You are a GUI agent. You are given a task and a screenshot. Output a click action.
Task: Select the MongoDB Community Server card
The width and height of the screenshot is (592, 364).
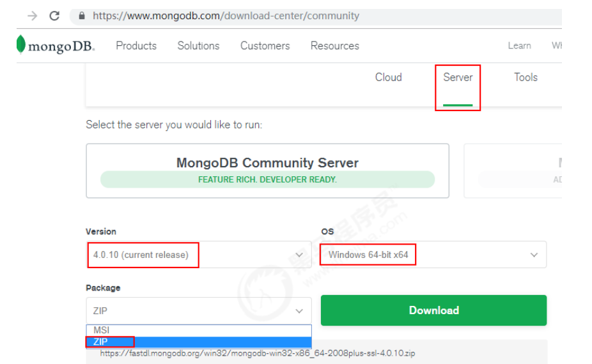tap(267, 171)
